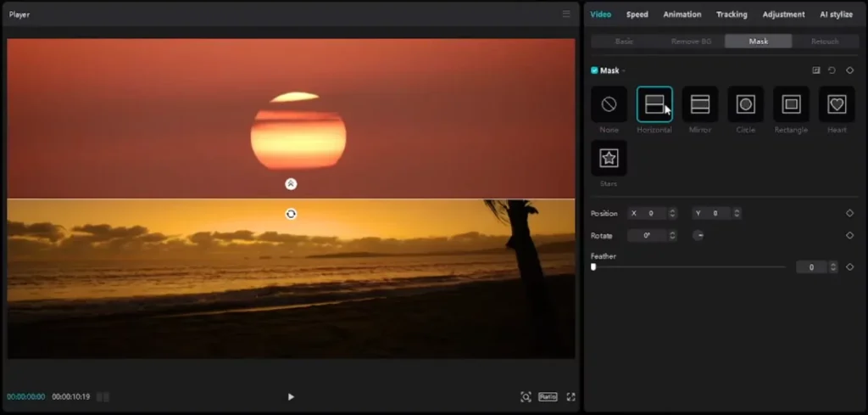Add Position keyframe diamond
Screen dimensions: 868x415
coord(849,213)
